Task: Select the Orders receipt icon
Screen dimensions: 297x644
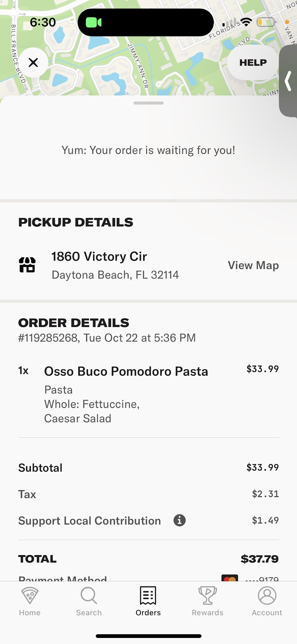Action: 148,596
